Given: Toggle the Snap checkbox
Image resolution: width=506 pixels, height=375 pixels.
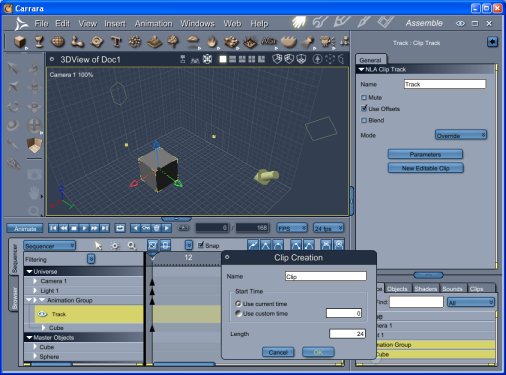Looking at the screenshot, I should (x=200, y=245).
